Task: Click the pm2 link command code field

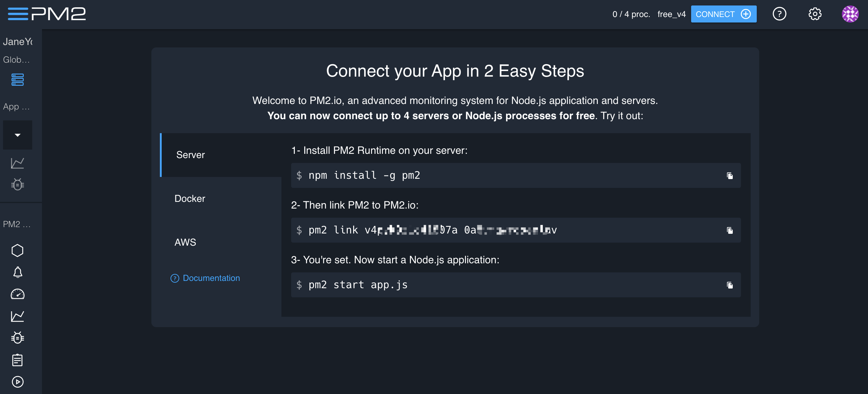Action: coord(515,230)
